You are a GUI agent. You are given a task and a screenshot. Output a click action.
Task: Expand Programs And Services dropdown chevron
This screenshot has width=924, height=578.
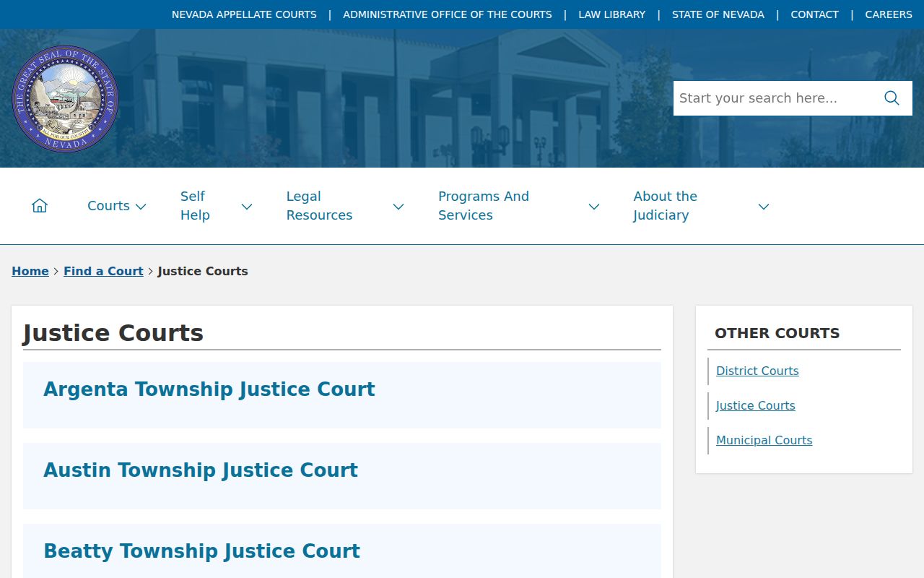[x=594, y=207]
